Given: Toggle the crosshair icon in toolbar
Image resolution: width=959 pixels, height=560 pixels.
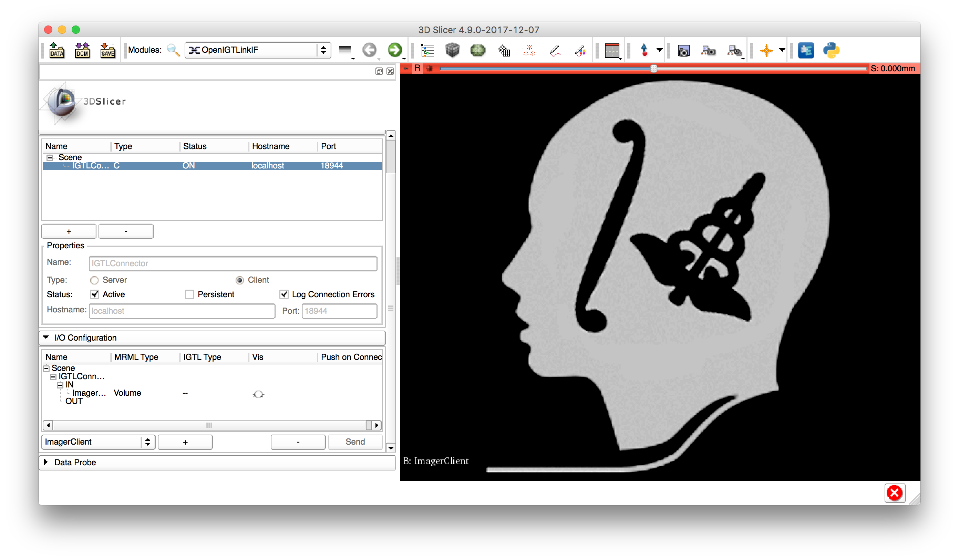Looking at the screenshot, I should click(766, 50).
